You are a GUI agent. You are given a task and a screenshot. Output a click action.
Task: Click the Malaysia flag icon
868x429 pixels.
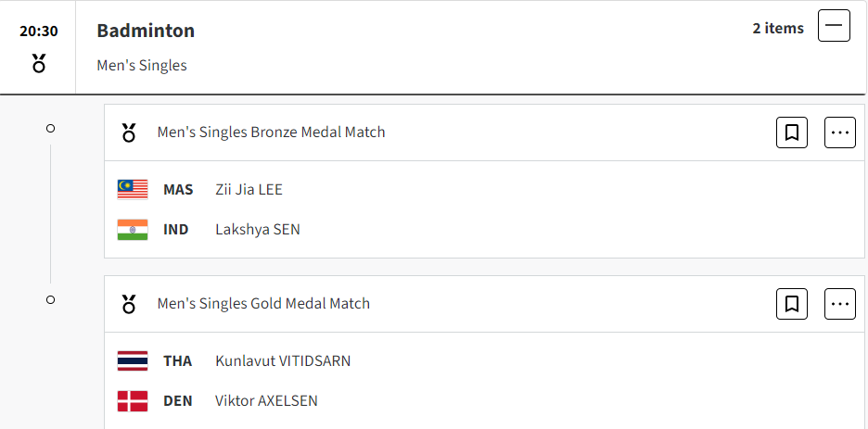click(x=133, y=190)
